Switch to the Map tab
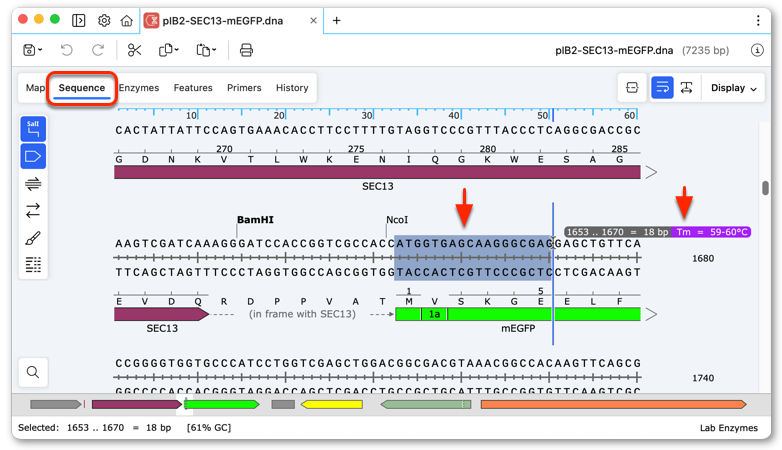This screenshot has width=782, height=450. 35,88
